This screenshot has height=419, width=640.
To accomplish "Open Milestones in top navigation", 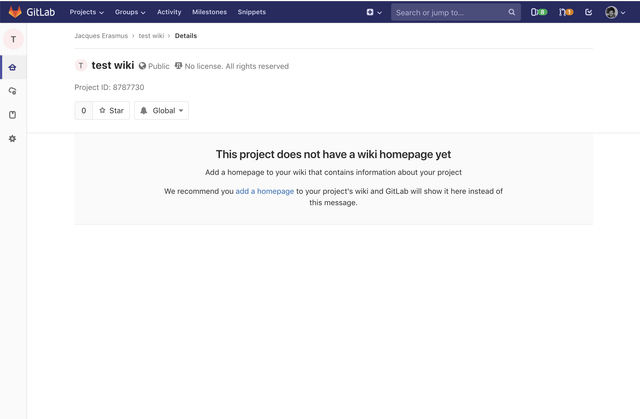I will [209, 12].
